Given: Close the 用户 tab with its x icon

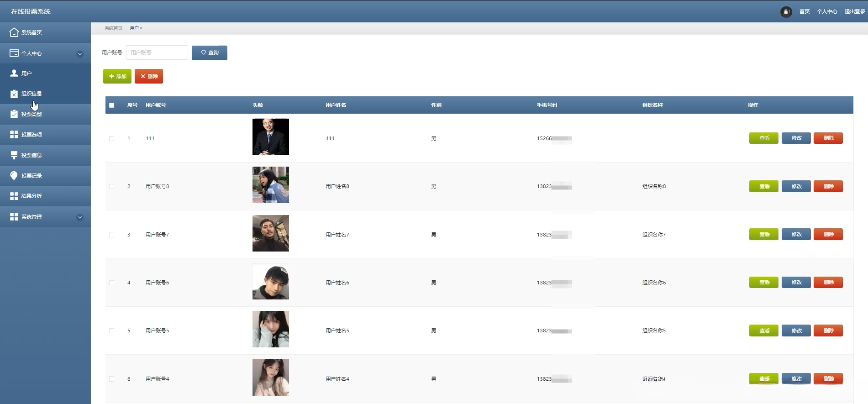Looking at the screenshot, I should click(141, 28).
